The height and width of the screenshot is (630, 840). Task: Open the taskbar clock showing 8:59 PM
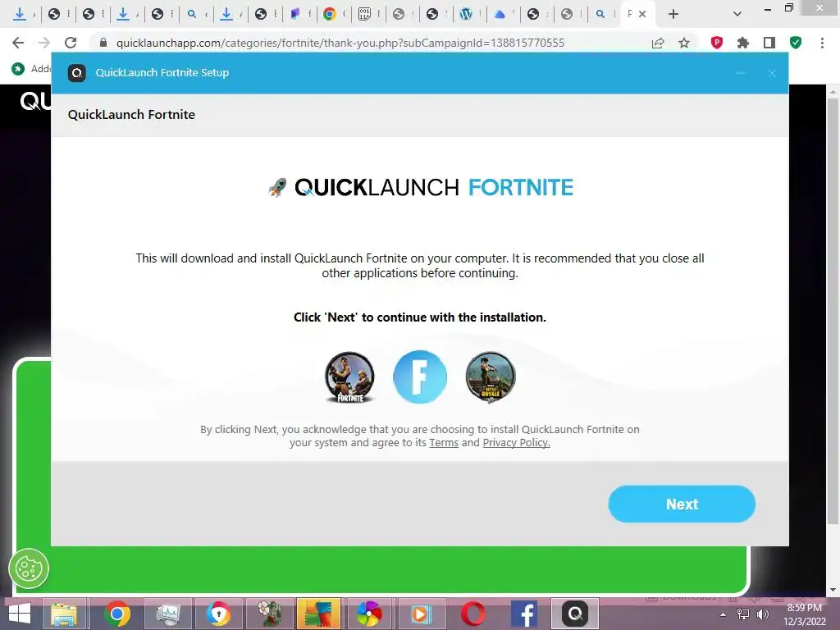805,614
